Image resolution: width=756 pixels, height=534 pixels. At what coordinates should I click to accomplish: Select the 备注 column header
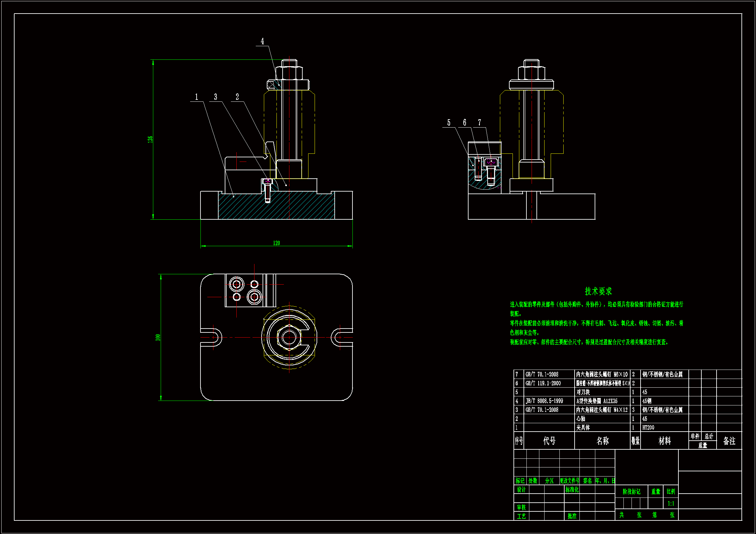coord(729,441)
